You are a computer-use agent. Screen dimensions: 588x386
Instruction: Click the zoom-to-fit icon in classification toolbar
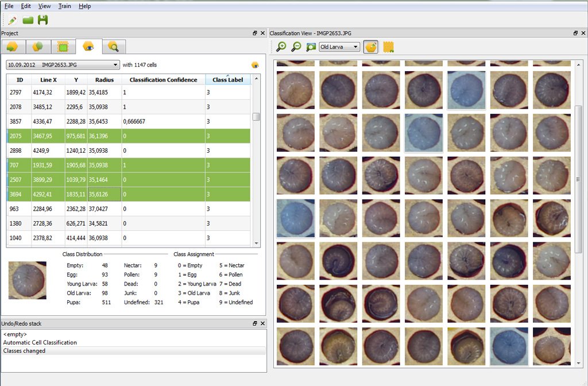tap(311, 47)
